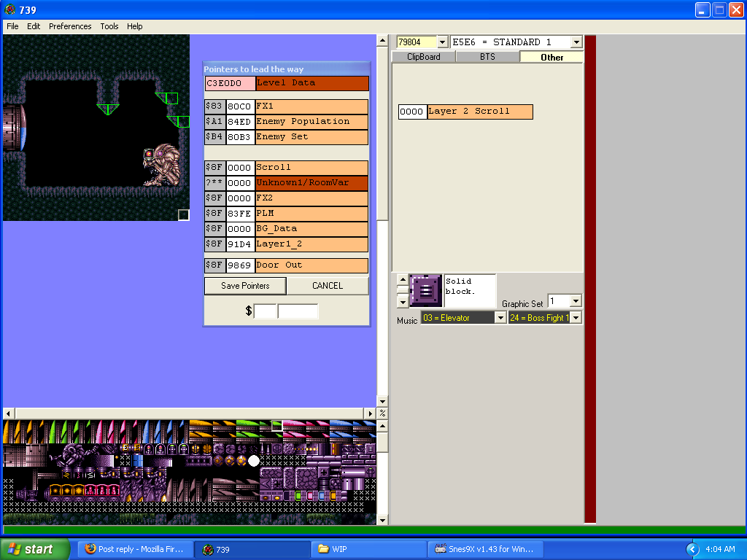Switch to the Mozilla Firefox Post reply window

pyautogui.click(x=135, y=549)
